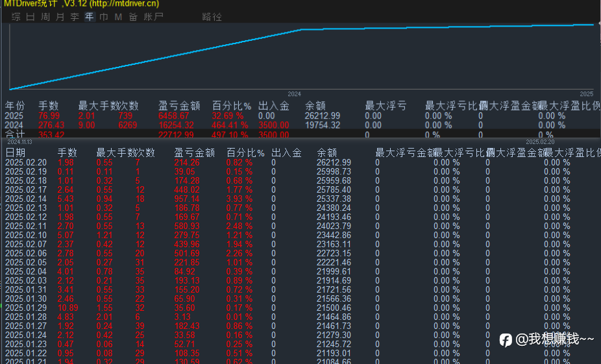Viewport: 601px width, 364px height.
Task: Click balance 24193.46 on 2025.02.12
Action: click(x=334, y=217)
